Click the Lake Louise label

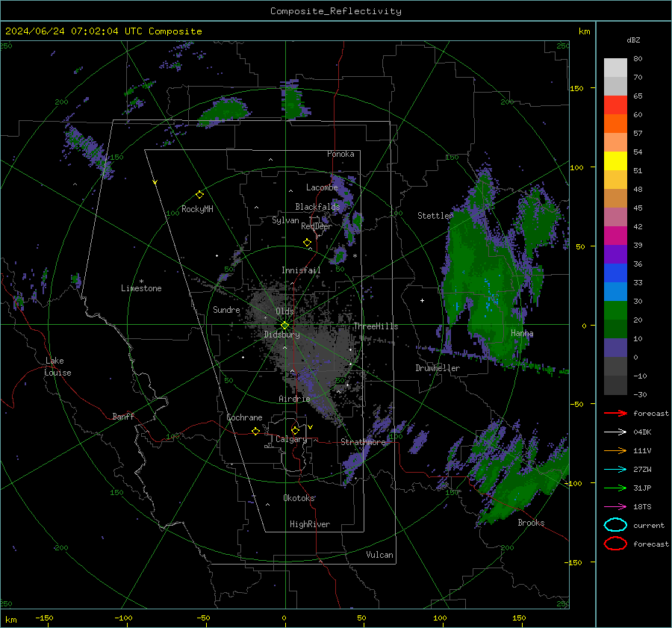tap(57, 367)
